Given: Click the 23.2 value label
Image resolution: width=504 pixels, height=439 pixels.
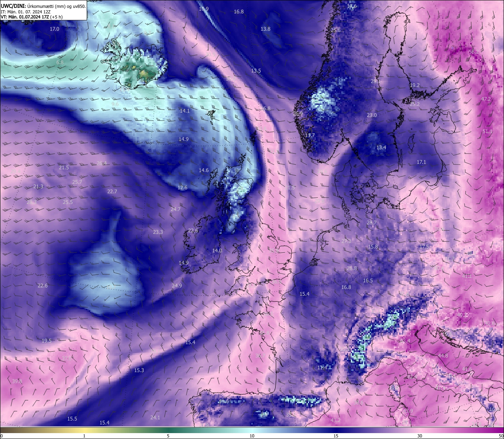Looking at the screenshot, I should (x=415, y=104).
